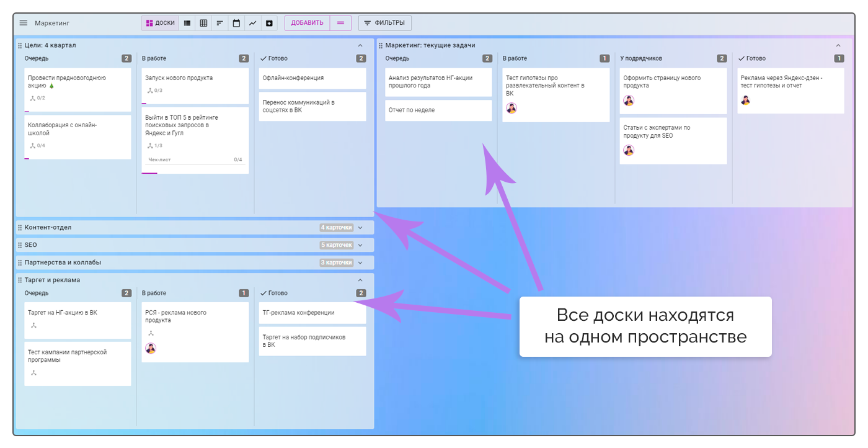Open the ФИЛЬТРЫ button

pos(384,23)
